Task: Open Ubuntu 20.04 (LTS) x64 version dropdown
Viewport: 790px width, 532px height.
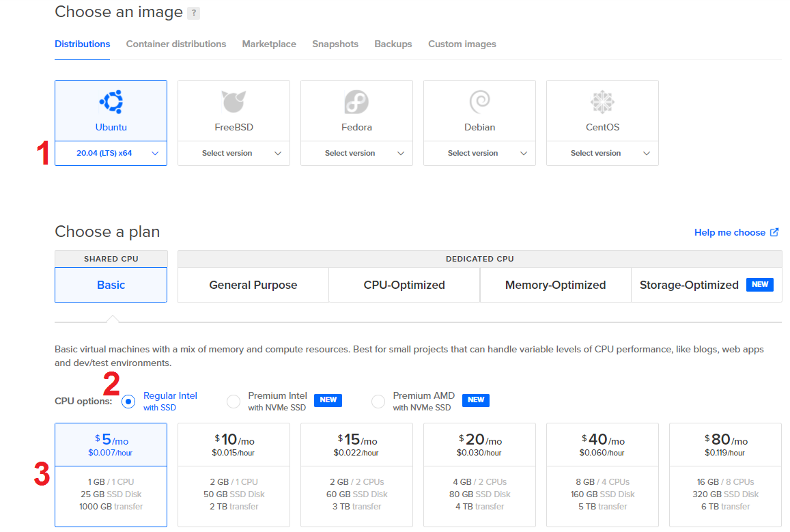Action: point(111,153)
